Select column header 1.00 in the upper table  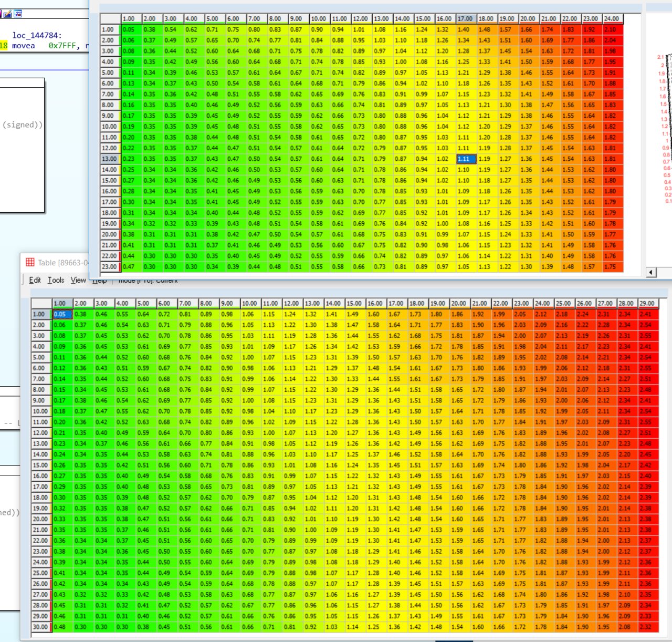(x=131, y=18)
